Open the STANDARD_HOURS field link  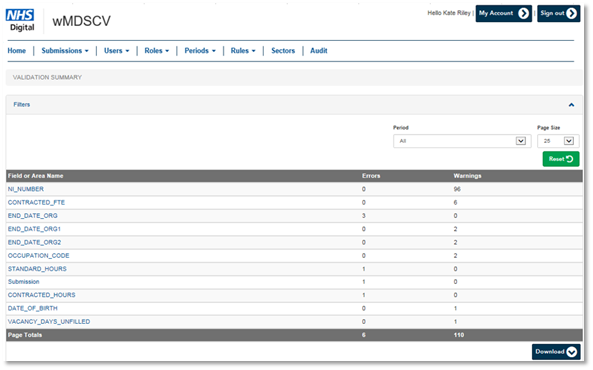(x=37, y=269)
